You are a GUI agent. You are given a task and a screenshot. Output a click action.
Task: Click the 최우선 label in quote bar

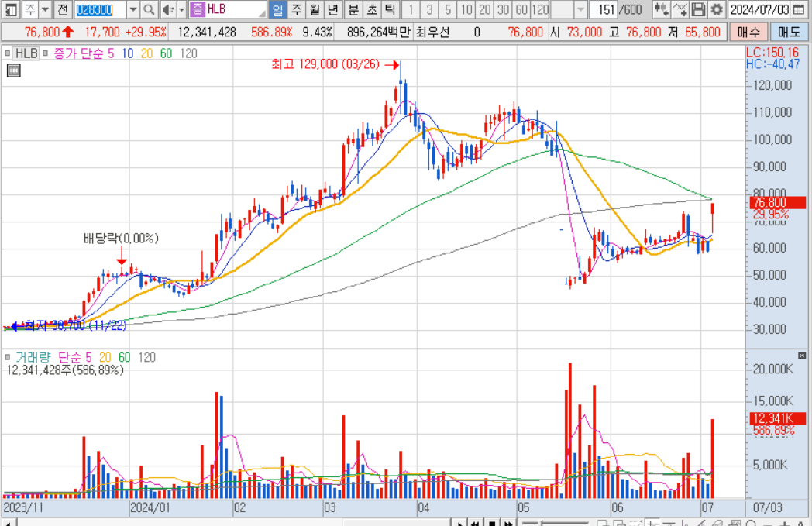pos(432,32)
